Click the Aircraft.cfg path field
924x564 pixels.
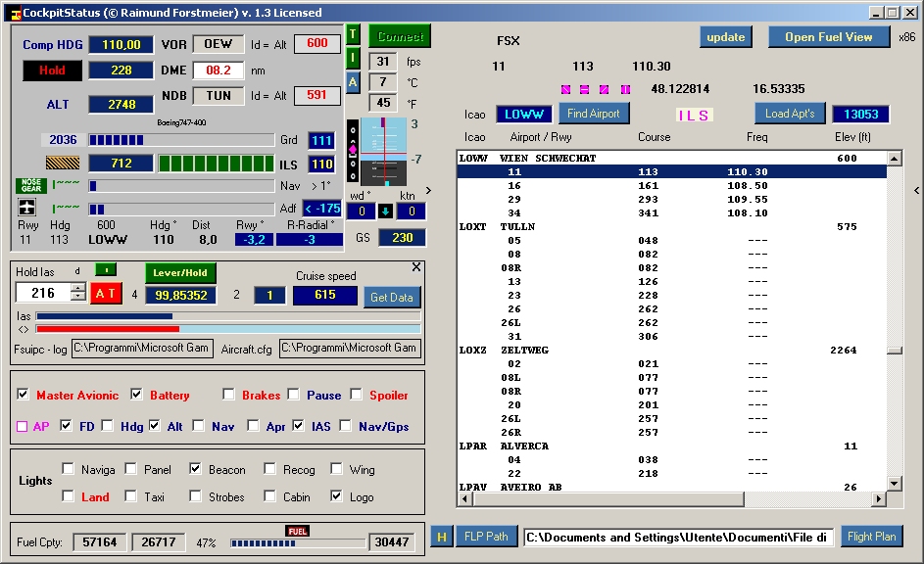click(350, 348)
